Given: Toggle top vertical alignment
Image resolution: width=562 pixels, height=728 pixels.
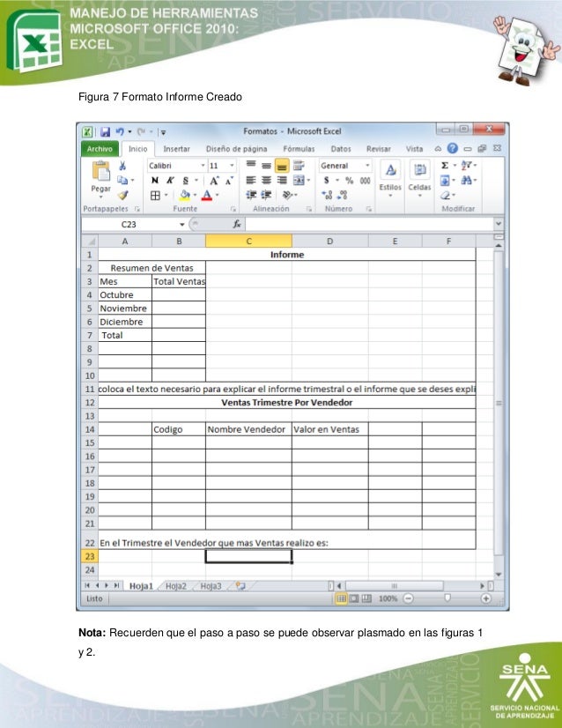Looking at the screenshot, I should point(251,166).
